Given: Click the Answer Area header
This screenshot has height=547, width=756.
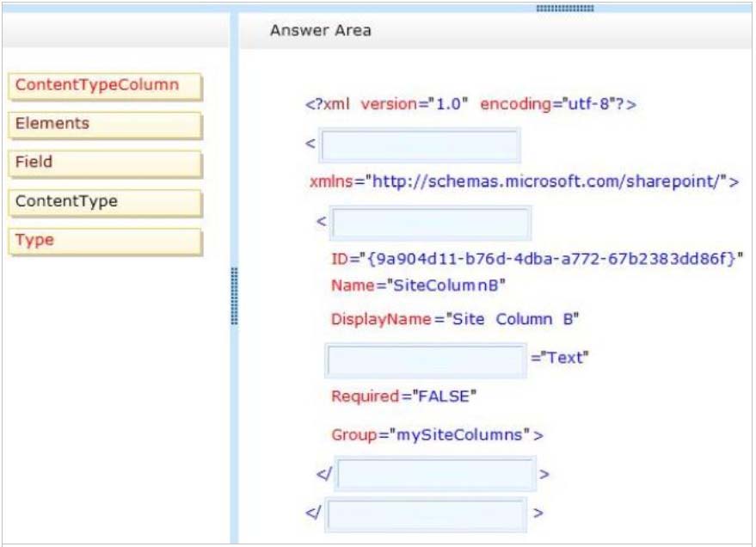Looking at the screenshot, I should coord(321,31).
